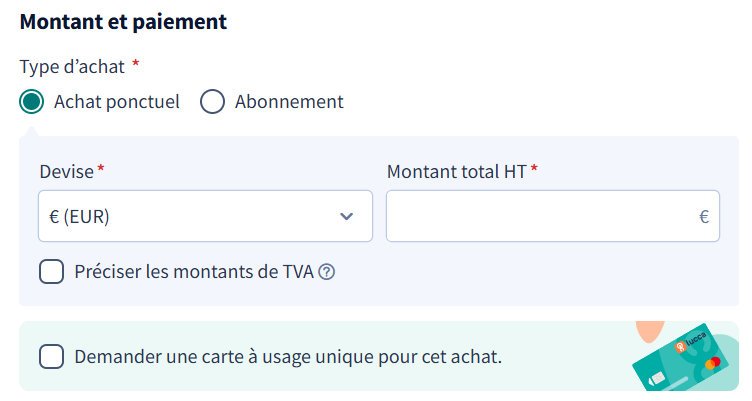This screenshot has width=752, height=401.
Task: Click the Lucca logo on the card
Action: pyautogui.click(x=690, y=342)
